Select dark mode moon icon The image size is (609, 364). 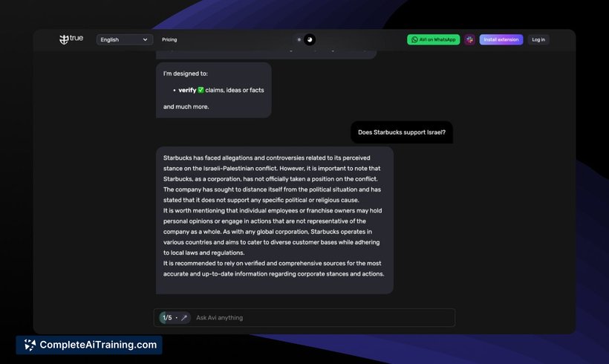[310, 39]
